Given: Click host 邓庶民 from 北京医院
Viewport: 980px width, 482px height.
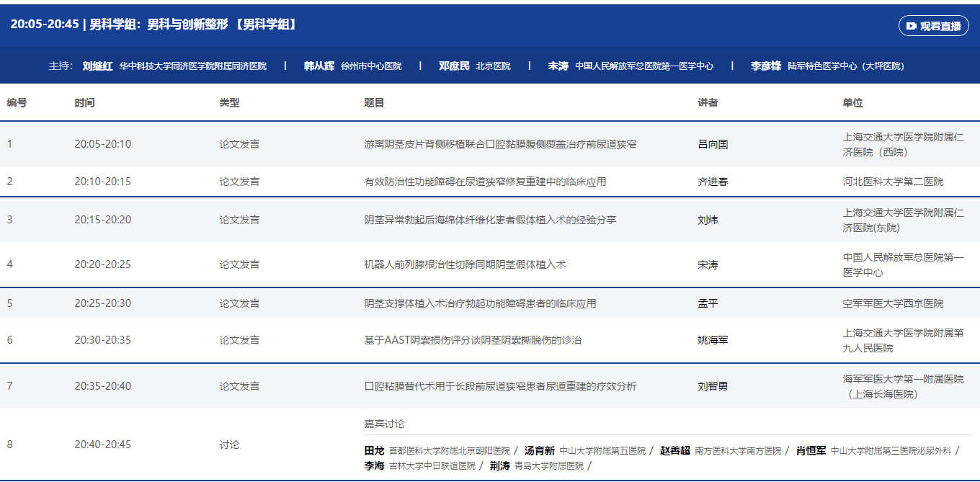Looking at the screenshot, I should click(454, 66).
